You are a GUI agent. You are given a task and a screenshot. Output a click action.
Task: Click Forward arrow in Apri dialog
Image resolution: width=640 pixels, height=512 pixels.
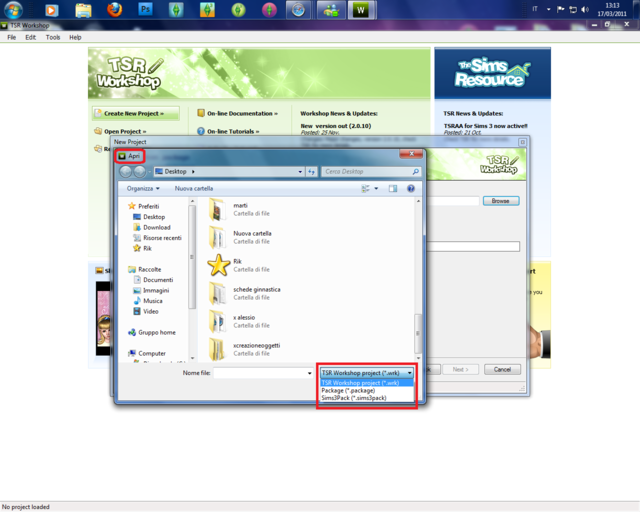point(139,172)
